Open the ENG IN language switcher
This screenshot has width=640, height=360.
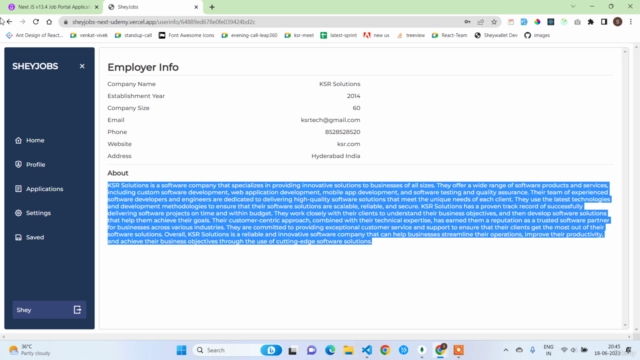pos(549,350)
